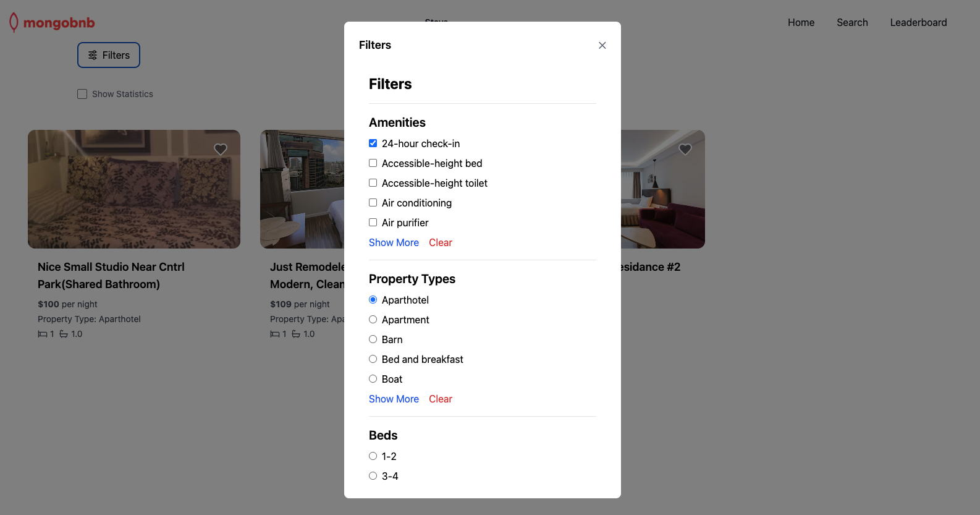Toggle the Show Statistics checkbox
This screenshot has width=980, height=515.
click(82, 94)
